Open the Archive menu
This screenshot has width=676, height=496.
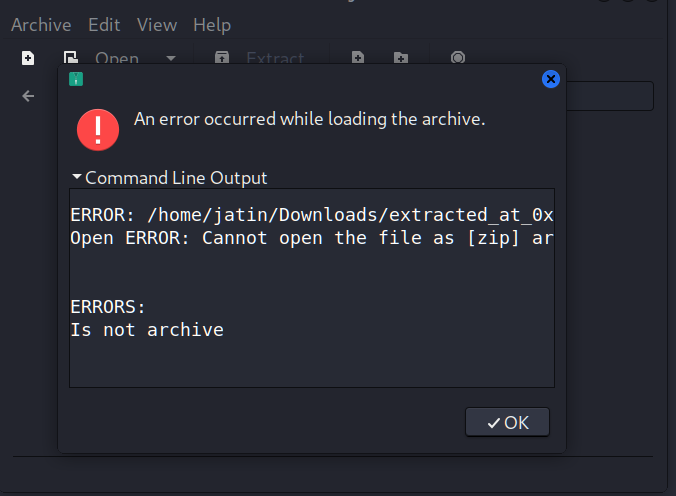click(41, 25)
